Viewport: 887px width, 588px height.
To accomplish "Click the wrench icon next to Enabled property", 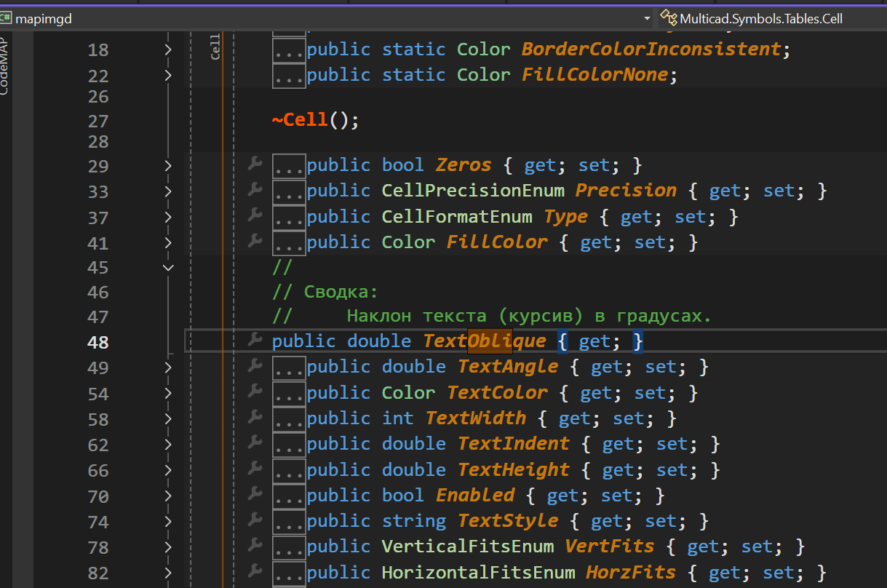I will (x=255, y=495).
